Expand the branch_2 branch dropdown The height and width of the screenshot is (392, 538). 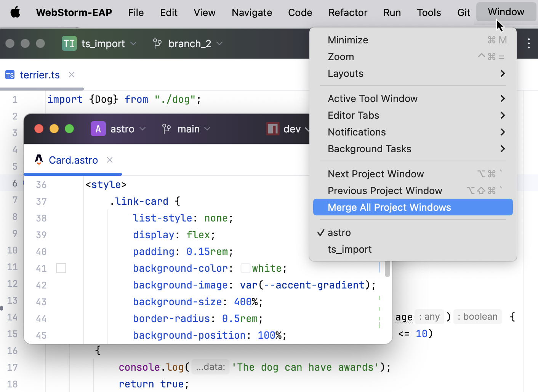(x=219, y=43)
